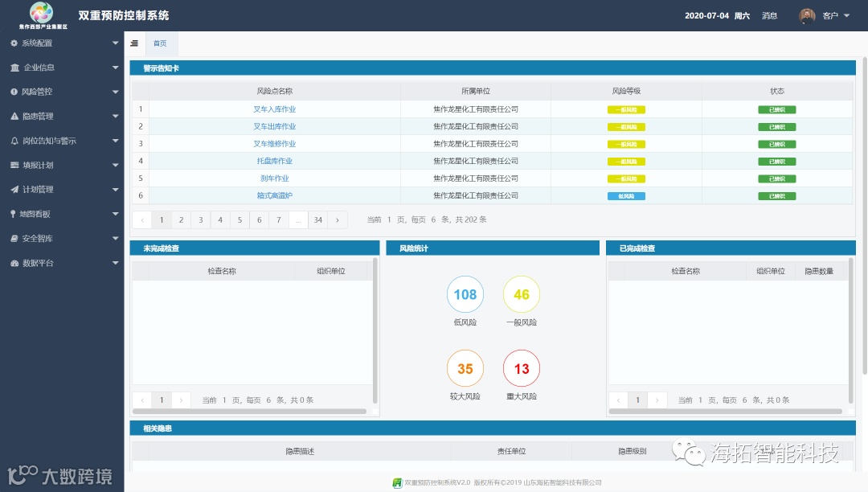
Task: Click previous page arrow in 警示告知卡
Action: 142,219
